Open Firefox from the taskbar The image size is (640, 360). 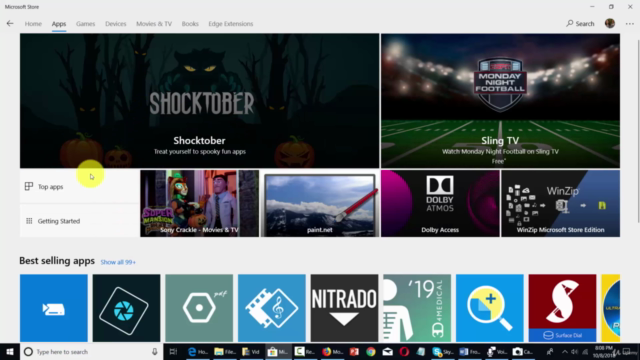click(332, 351)
